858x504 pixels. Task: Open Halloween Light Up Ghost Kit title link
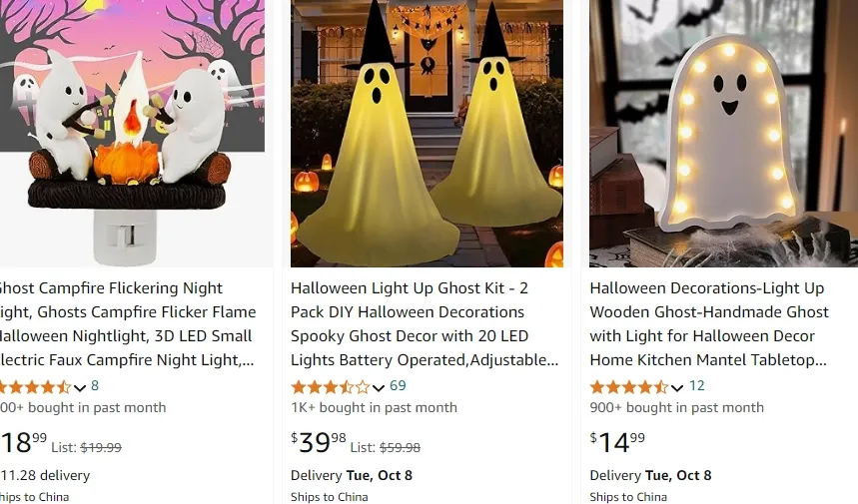(x=425, y=323)
